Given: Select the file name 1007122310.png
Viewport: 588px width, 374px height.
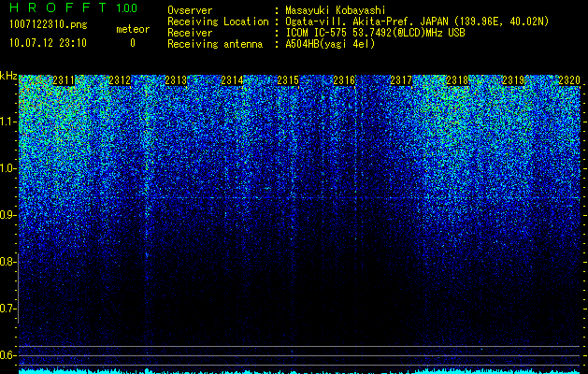Looking at the screenshot, I should tap(49, 24).
